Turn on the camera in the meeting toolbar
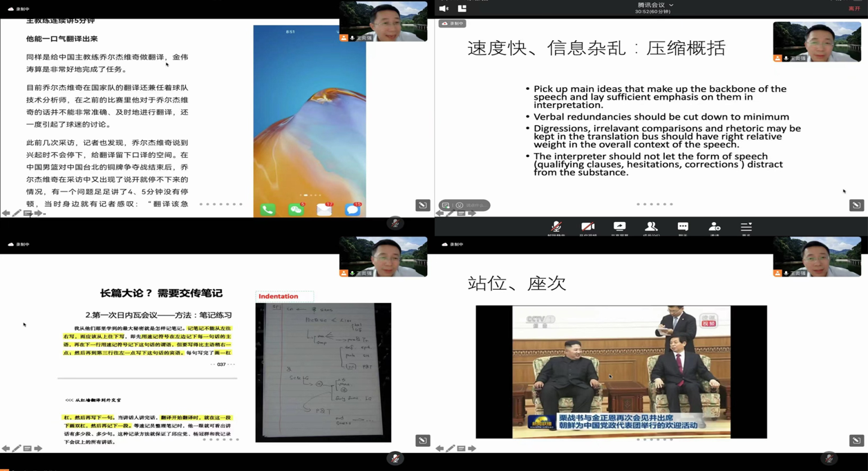 point(587,227)
